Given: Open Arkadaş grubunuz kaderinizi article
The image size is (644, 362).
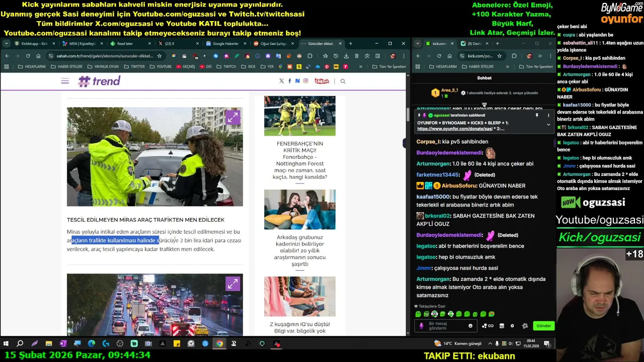Looking at the screenshot, I should 299,250.
